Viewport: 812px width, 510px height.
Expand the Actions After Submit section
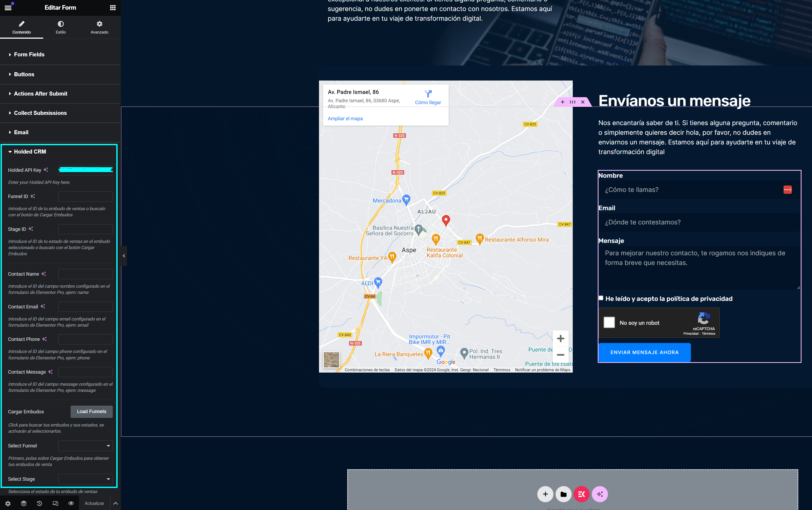(x=41, y=94)
